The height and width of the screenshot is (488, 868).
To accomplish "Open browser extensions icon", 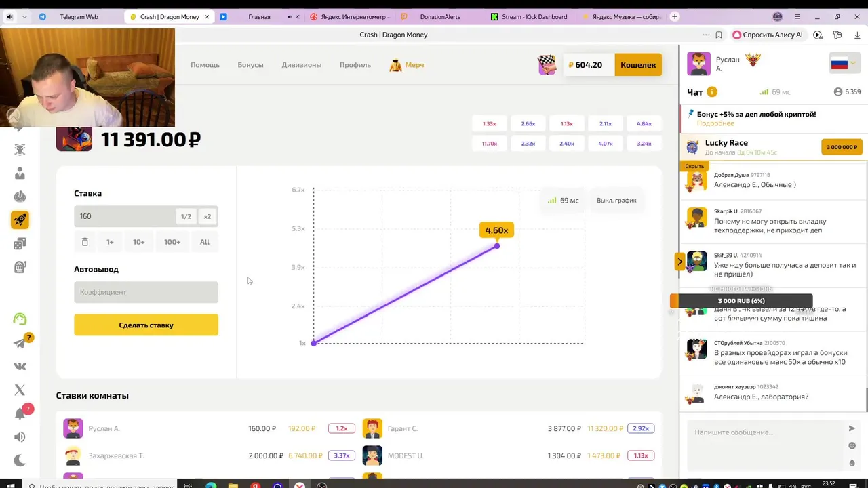I will coord(837,35).
